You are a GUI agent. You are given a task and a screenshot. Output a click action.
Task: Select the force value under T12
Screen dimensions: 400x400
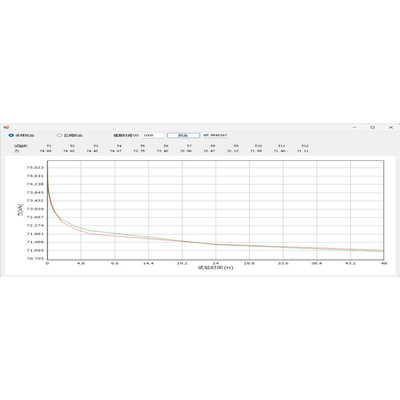[303, 151]
